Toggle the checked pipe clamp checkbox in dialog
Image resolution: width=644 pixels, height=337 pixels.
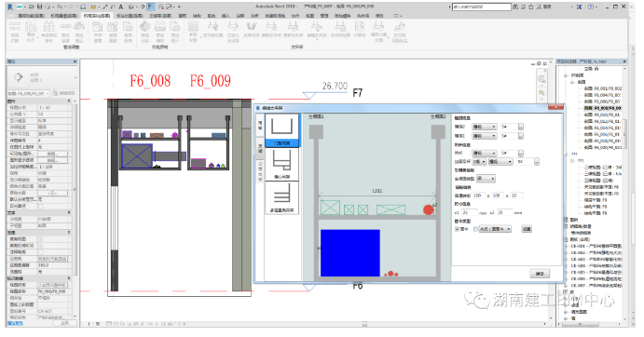(457, 229)
